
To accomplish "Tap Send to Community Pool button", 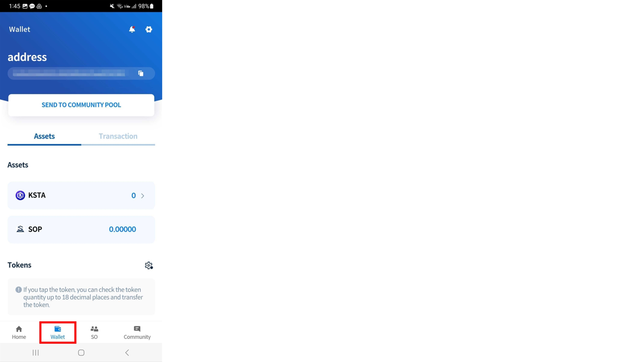I will point(81,105).
